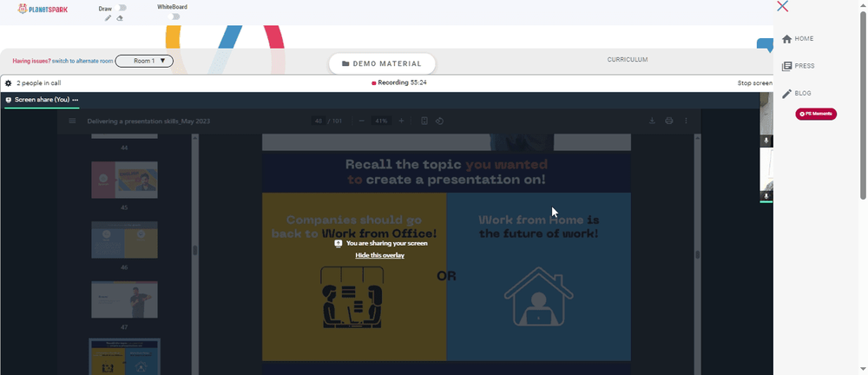This screenshot has height=375, width=868.
Task: Open PRESS from the side menu
Action: tap(798, 66)
